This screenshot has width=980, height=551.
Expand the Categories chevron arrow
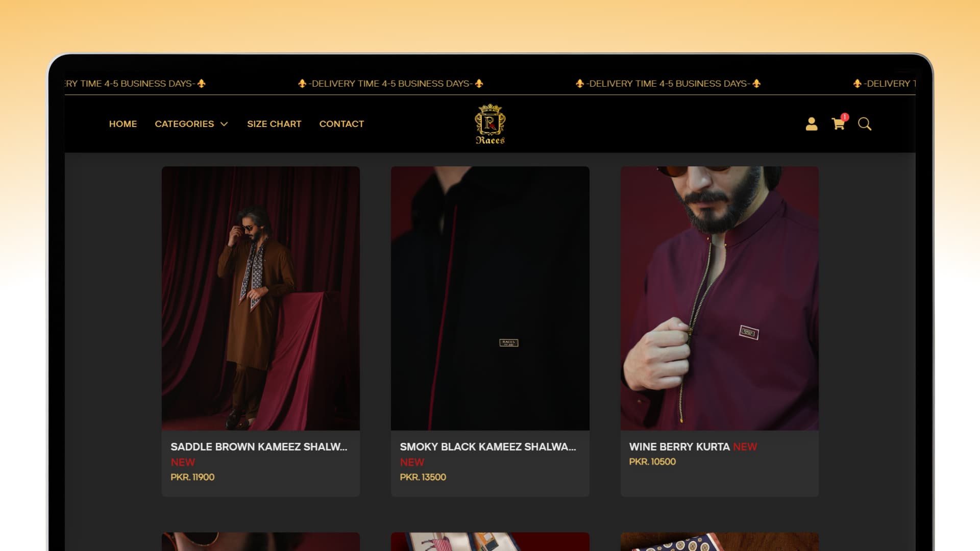(224, 124)
